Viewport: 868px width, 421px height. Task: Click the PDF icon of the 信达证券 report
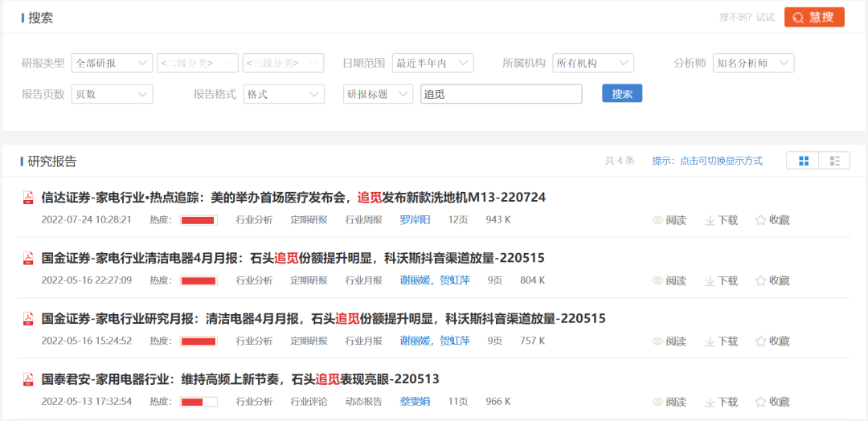(x=27, y=198)
